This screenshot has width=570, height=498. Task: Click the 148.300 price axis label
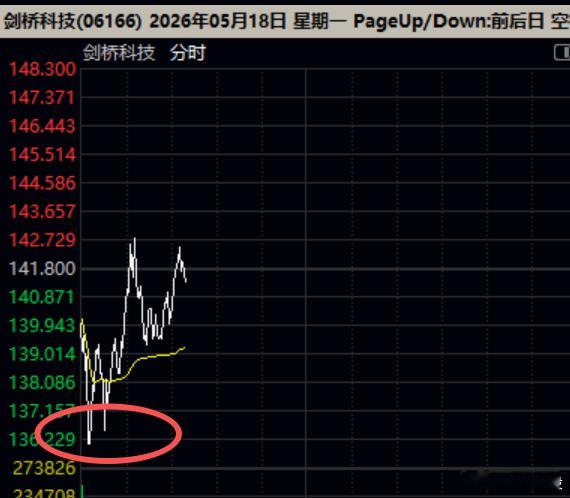pyautogui.click(x=42, y=69)
